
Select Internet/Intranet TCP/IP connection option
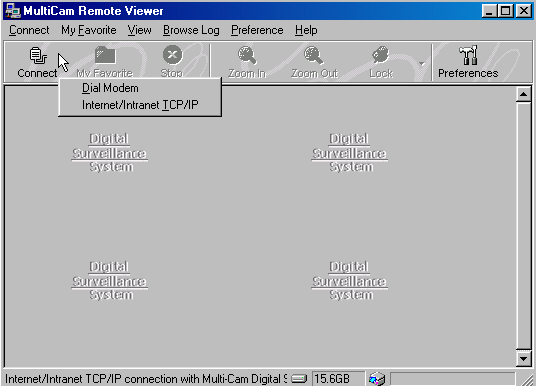(140, 105)
